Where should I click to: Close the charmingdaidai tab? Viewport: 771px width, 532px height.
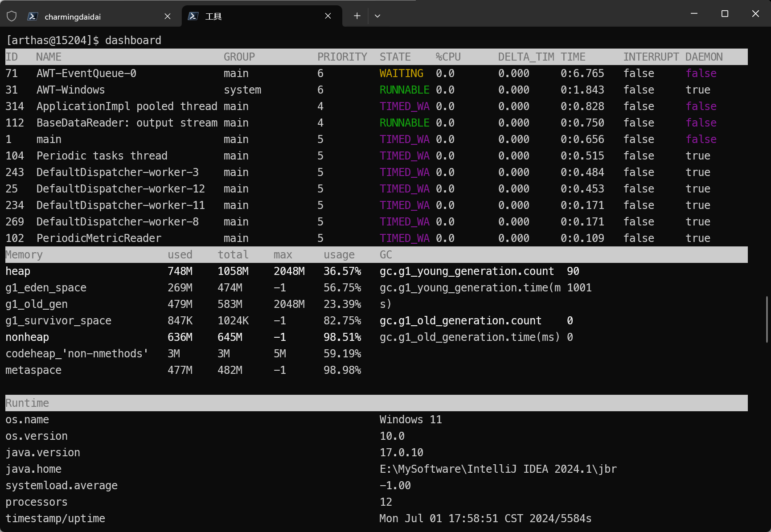coord(168,16)
